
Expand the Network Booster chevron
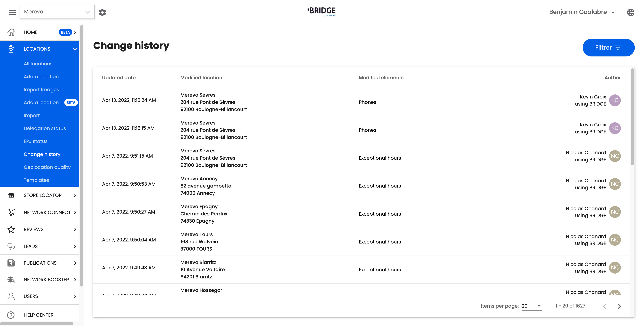75,279
